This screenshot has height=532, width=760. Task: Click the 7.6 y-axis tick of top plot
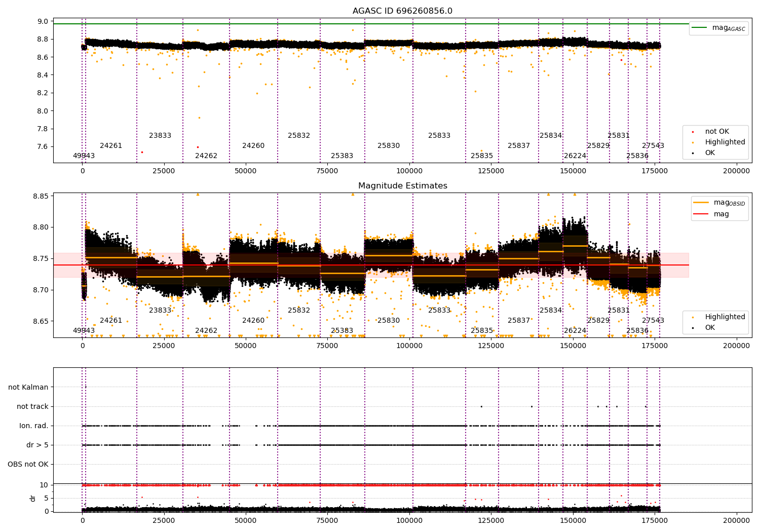(x=43, y=147)
